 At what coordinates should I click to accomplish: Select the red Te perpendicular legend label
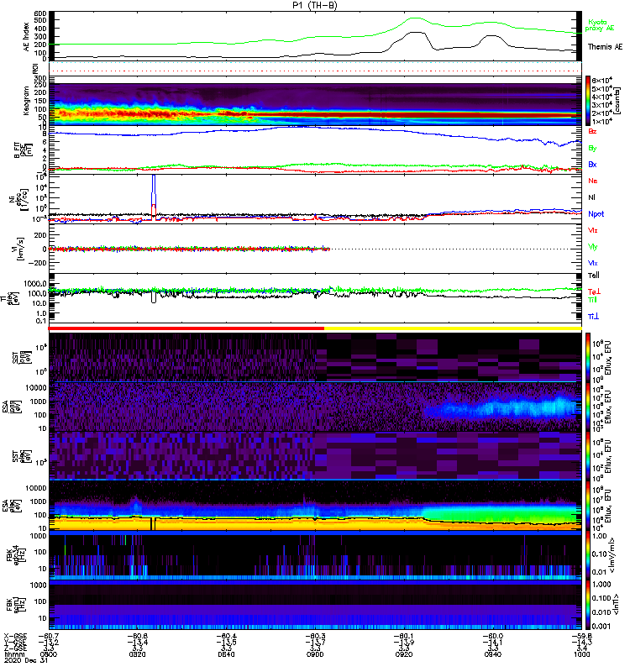tap(594, 291)
